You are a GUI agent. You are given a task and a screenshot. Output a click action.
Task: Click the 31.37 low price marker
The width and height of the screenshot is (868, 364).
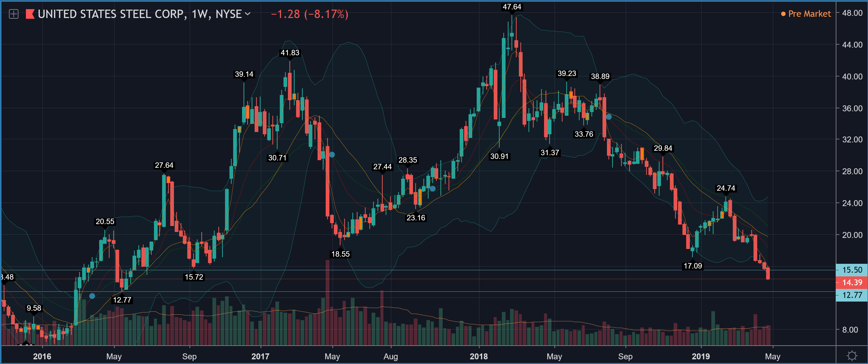549,153
